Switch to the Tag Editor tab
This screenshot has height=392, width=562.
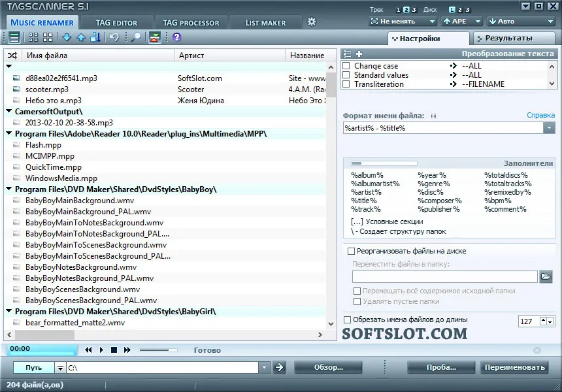(x=116, y=23)
